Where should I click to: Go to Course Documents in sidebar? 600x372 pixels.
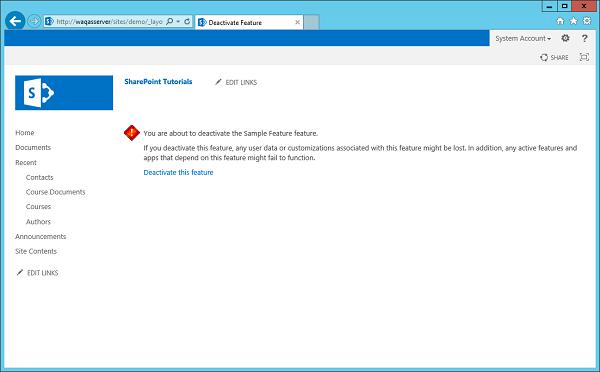[x=55, y=192]
